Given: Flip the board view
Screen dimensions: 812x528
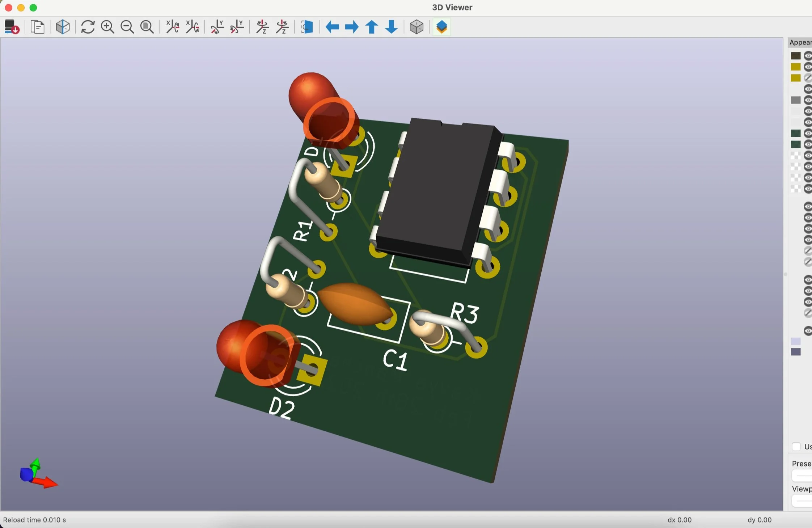Looking at the screenshot, I should point(307,27).
